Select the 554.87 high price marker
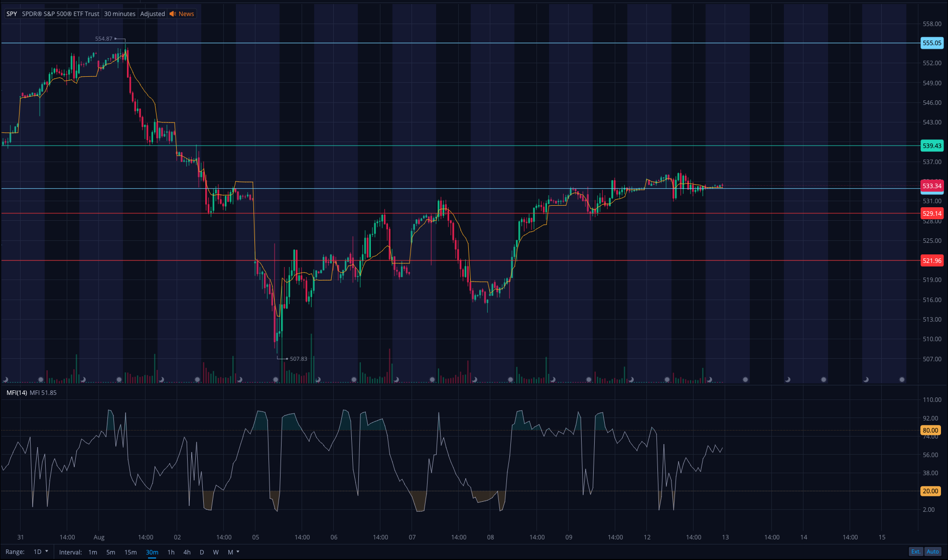The width and height of the screenshot is (948, 560). click(x=104, y=39)
